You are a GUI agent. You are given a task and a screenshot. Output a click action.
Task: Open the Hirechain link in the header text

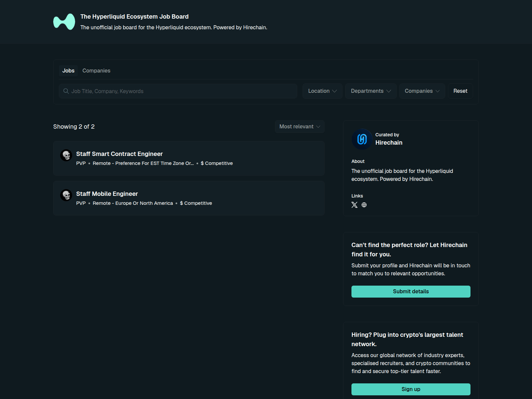point(255,27)
